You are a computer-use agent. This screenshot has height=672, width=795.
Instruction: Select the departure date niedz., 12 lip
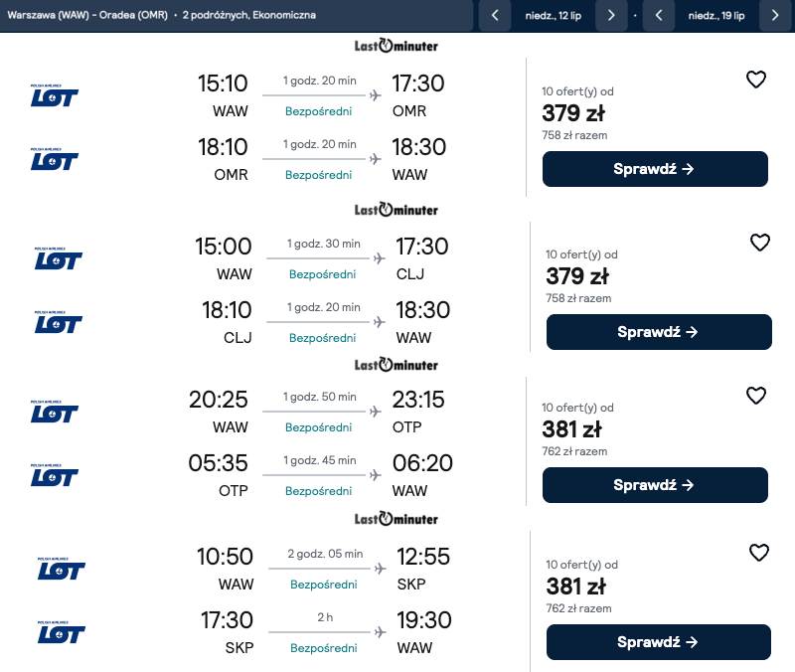554,16
